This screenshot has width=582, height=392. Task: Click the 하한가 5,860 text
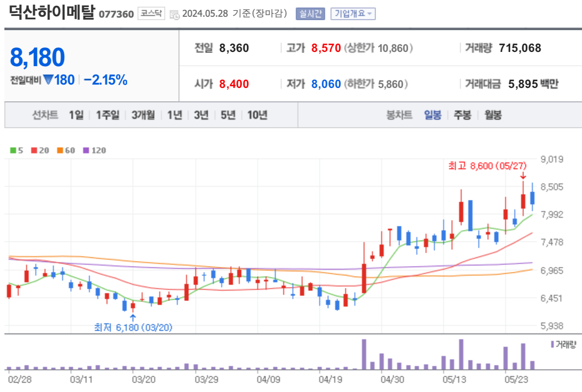[x=376, y=84]
